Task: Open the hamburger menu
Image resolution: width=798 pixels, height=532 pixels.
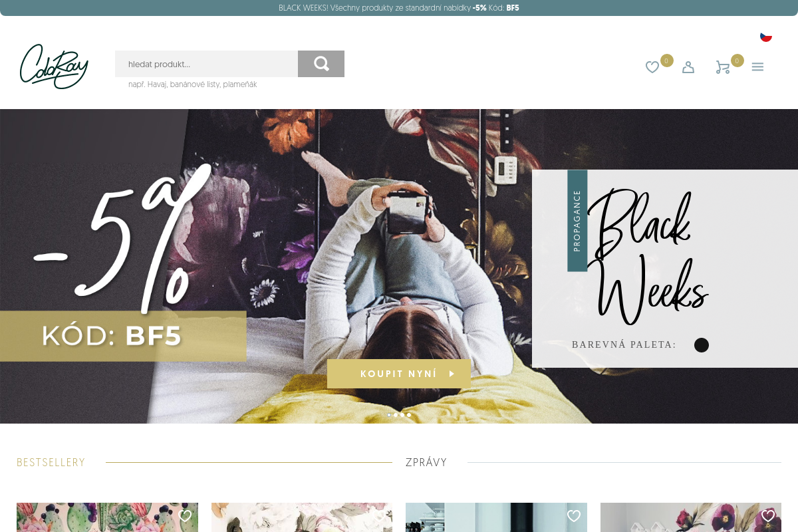Action: click(x=757, y=67)
